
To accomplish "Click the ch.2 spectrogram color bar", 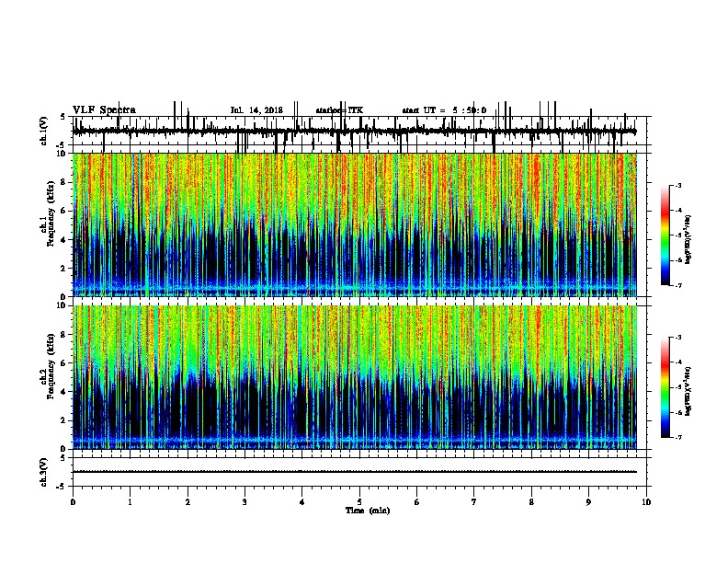I will coord(665,387).
